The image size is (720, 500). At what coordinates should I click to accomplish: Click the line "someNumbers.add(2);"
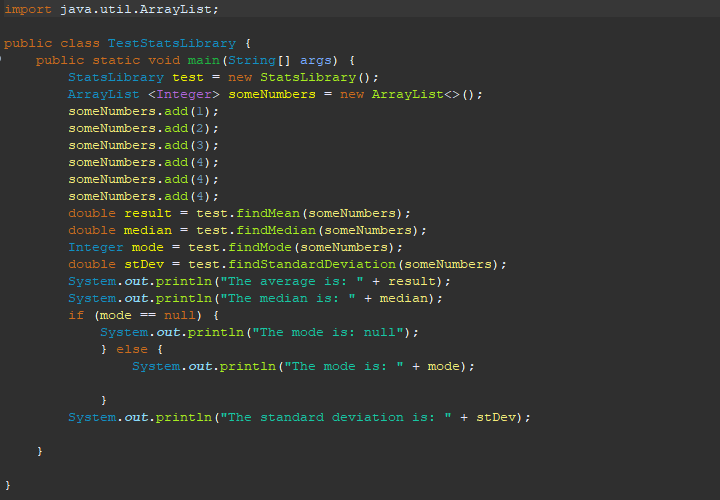(144, 129)
